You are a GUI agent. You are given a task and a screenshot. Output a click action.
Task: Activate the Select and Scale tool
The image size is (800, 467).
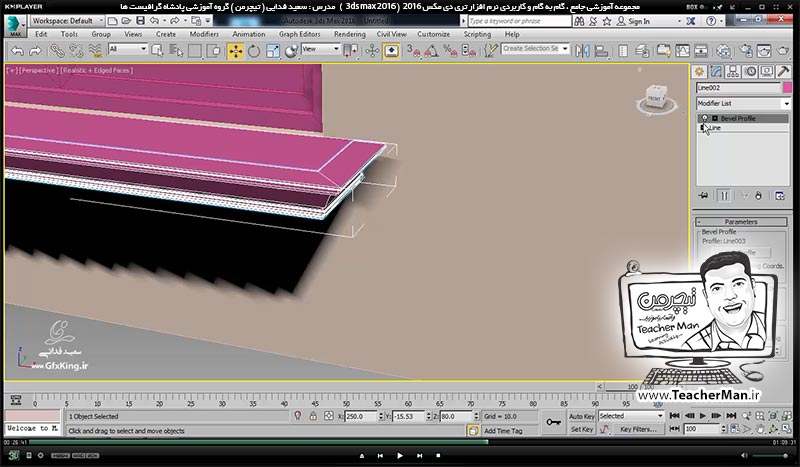tap(273, 51)
